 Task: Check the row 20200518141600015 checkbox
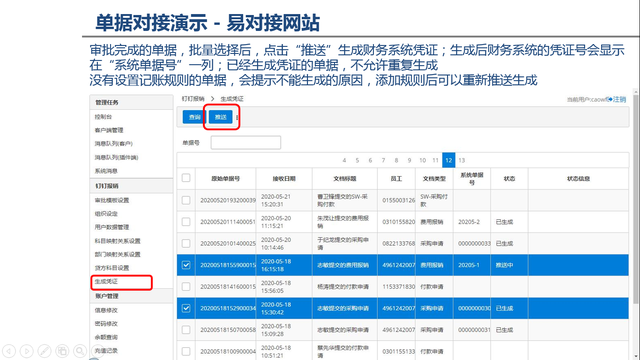point(186,287)
